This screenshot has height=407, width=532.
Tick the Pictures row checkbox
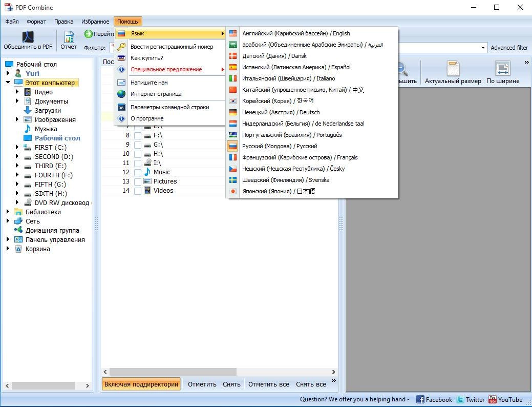(x=137, y=181)
